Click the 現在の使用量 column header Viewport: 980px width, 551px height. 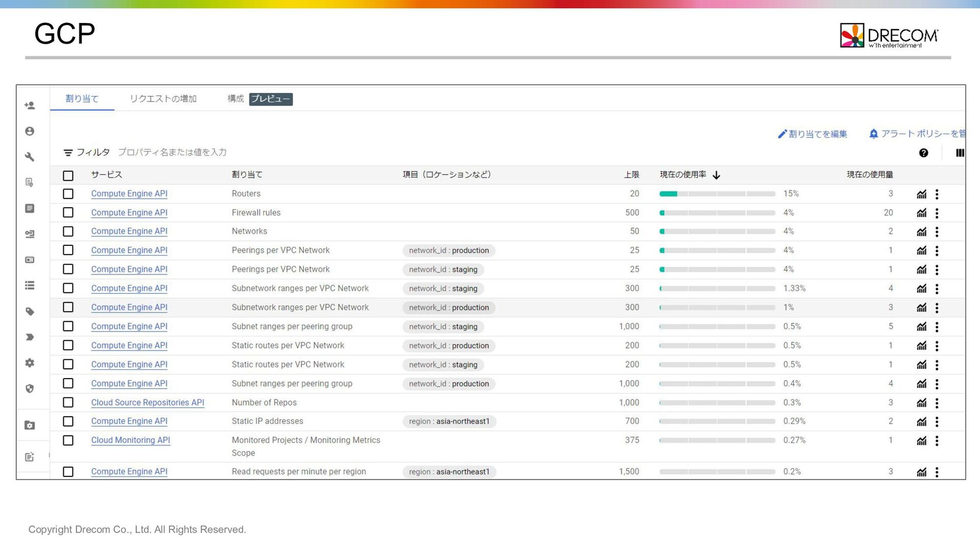coord(870,174)
